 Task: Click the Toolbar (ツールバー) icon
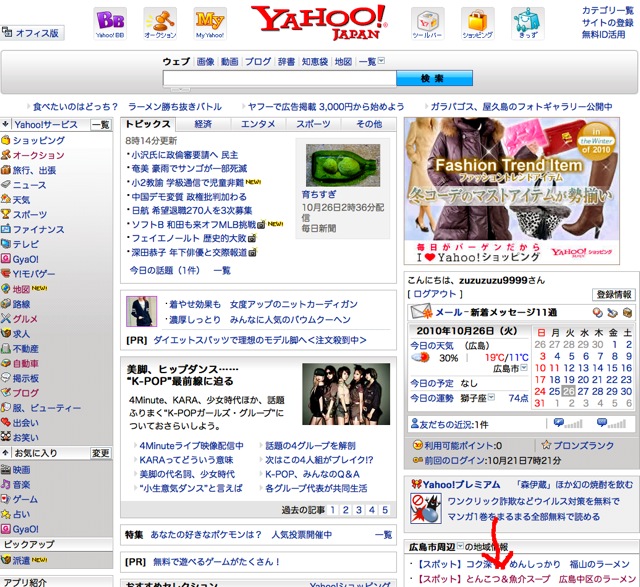tap(427, 23)
